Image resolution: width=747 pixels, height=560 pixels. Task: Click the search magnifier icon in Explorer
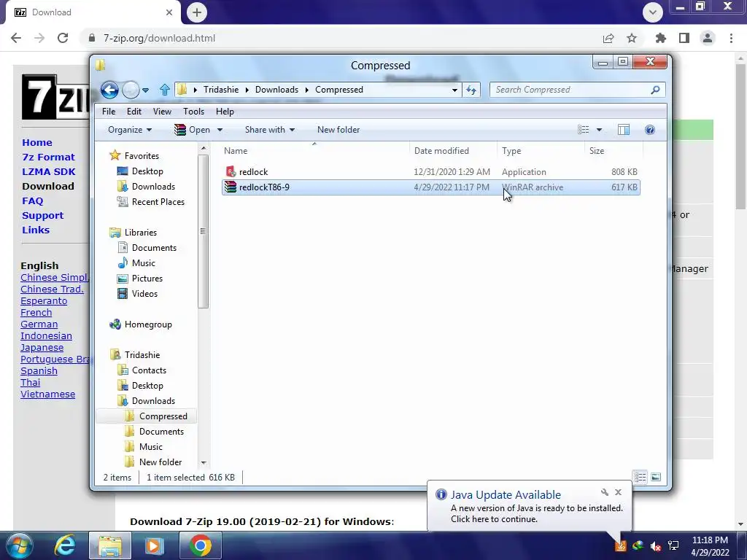pos(655,90)
